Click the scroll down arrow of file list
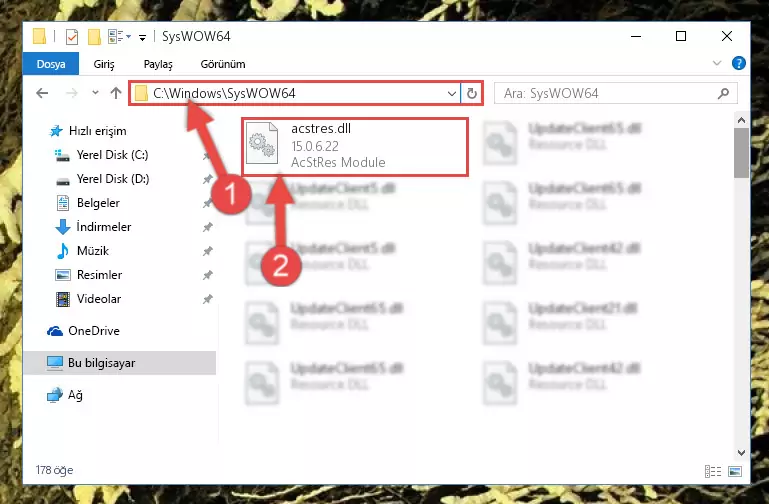This screenshot has width=769, height=504. click(741, 453)
